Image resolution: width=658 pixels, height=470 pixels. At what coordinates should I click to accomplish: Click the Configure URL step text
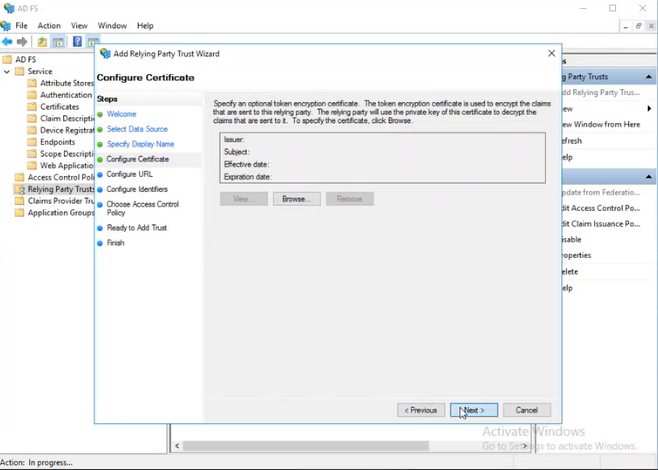tap(129, 174)
